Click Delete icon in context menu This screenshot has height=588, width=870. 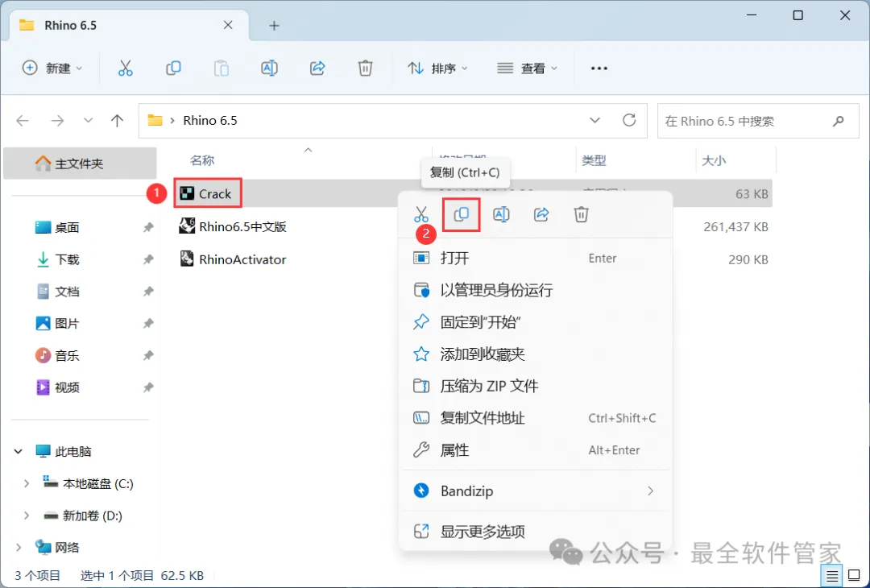(581, 214)
